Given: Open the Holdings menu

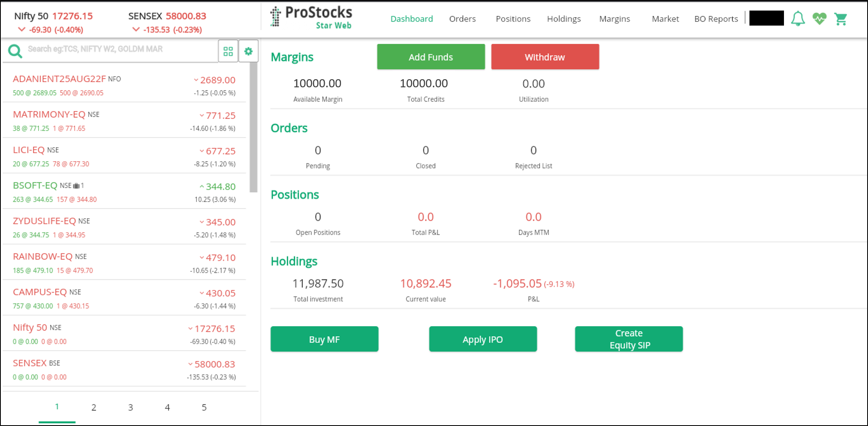Looking at the screenshot, I should 564,19.
